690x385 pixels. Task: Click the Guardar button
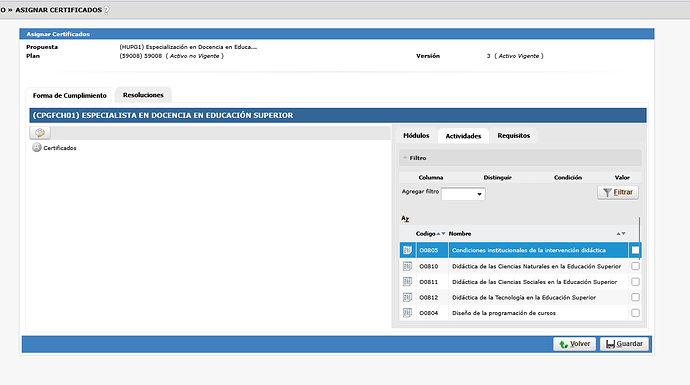point(624,344)
